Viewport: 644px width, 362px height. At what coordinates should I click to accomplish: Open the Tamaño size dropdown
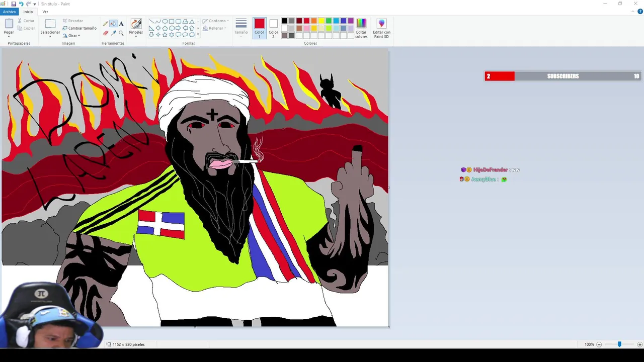[241, 27]
